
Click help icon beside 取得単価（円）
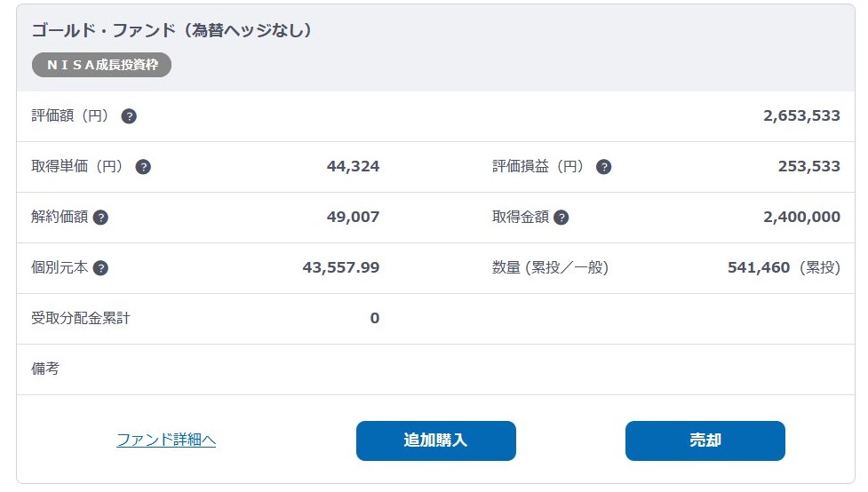pyautogui.click(x=143, y=167)
